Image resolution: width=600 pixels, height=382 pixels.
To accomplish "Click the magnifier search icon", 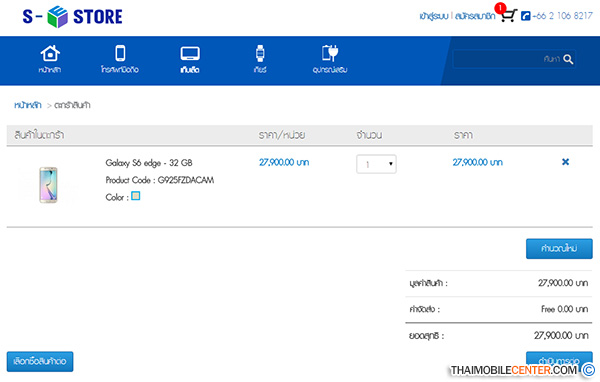I will click(x=568, y=59).
